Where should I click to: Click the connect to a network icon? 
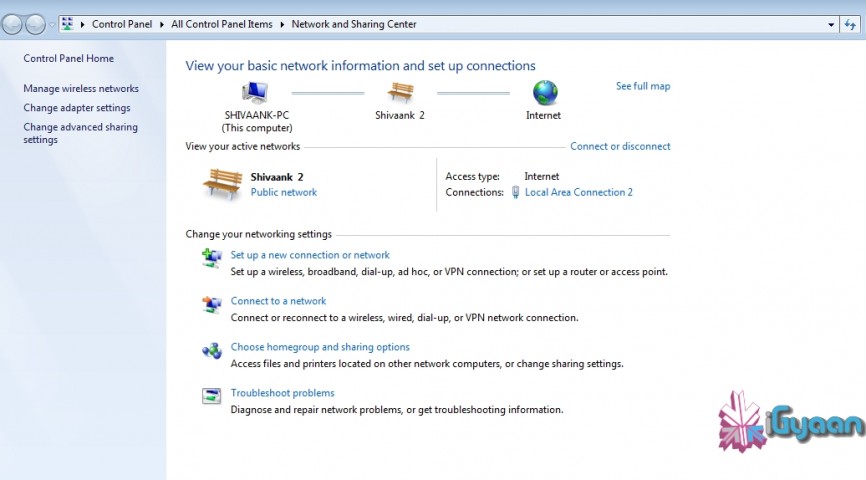click(212, 304)
